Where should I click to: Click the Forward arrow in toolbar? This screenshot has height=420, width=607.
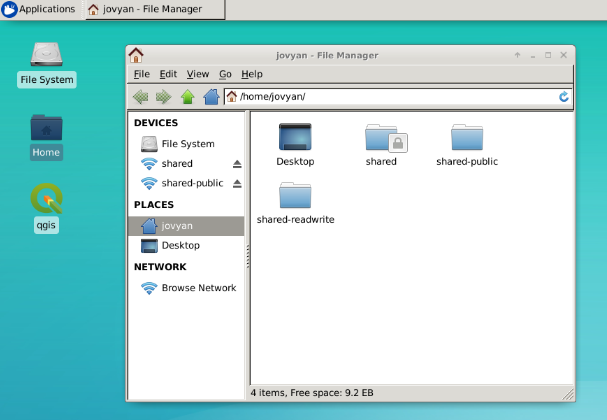coord(163,97)
